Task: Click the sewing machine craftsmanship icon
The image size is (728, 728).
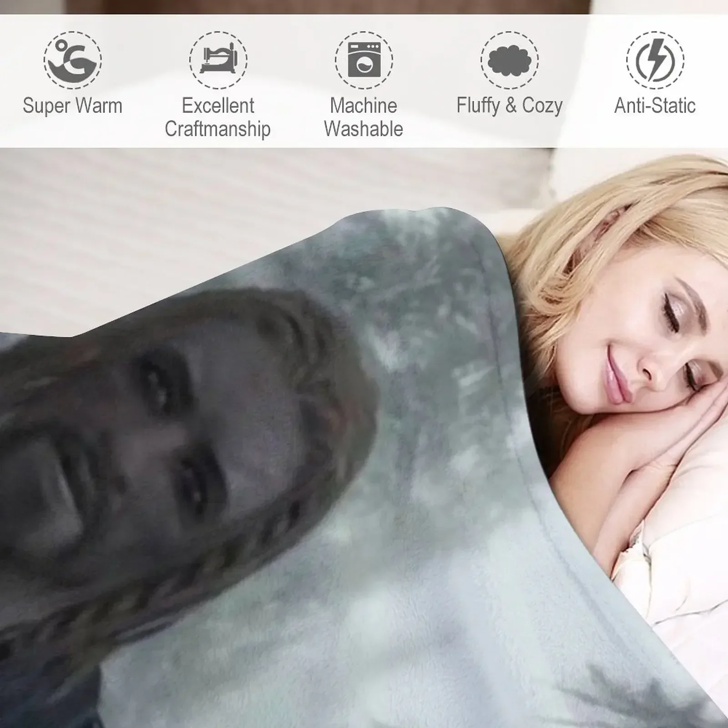Action: point(218,60)
